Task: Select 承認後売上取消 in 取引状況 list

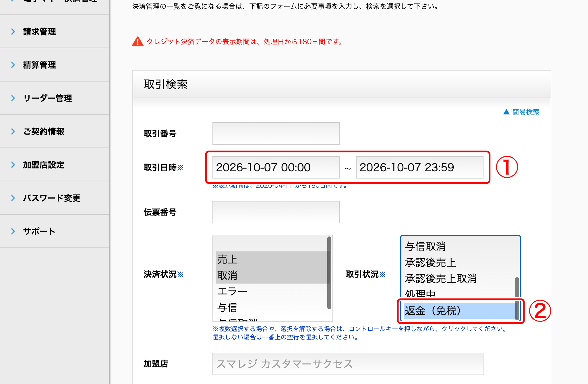Action: (459, 279)
